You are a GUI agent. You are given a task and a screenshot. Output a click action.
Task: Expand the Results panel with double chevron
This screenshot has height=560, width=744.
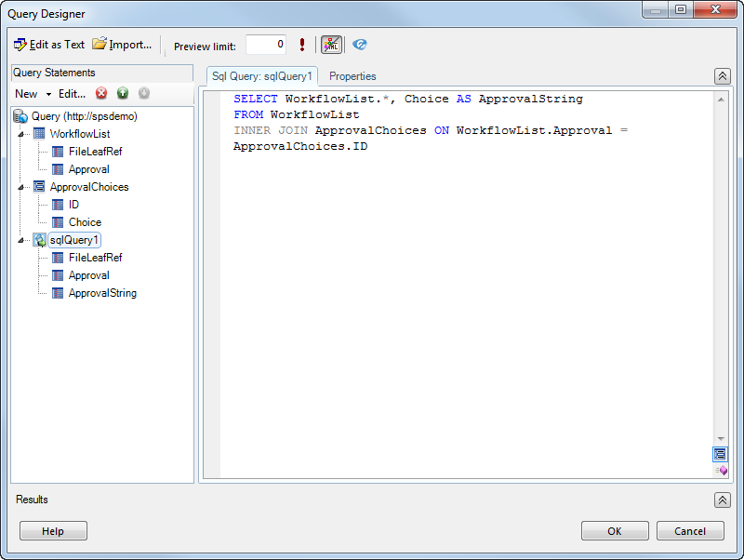pyautogui.click(x=722, y=500)
